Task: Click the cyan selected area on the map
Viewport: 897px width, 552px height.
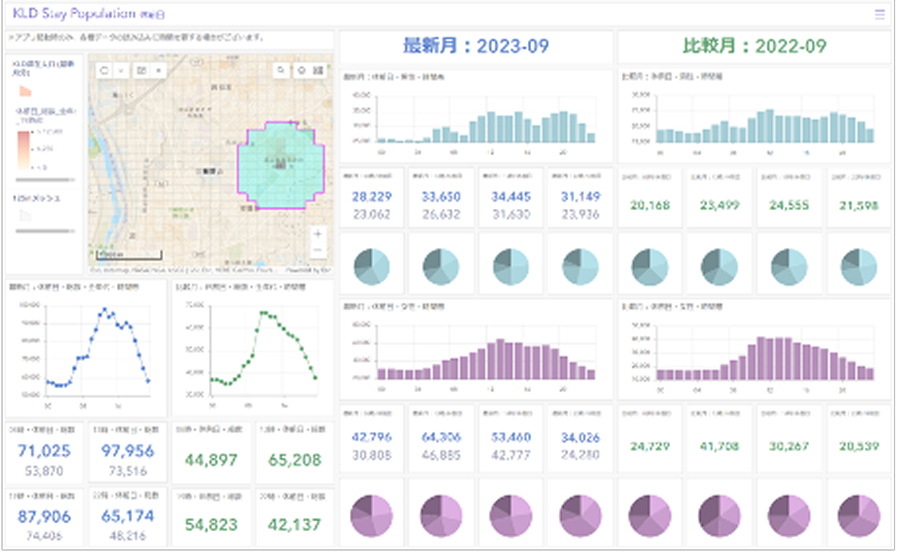Action: click(x=281, y=165)
